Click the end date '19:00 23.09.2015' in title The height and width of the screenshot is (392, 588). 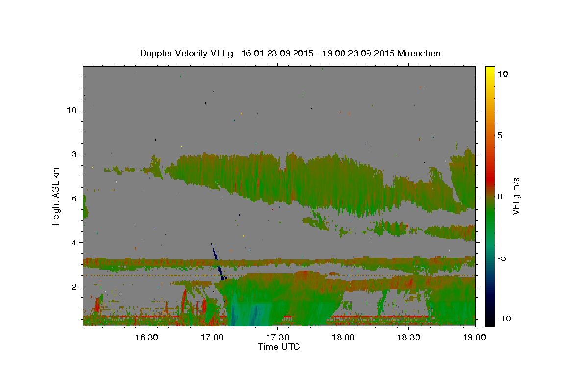[359, 53]
